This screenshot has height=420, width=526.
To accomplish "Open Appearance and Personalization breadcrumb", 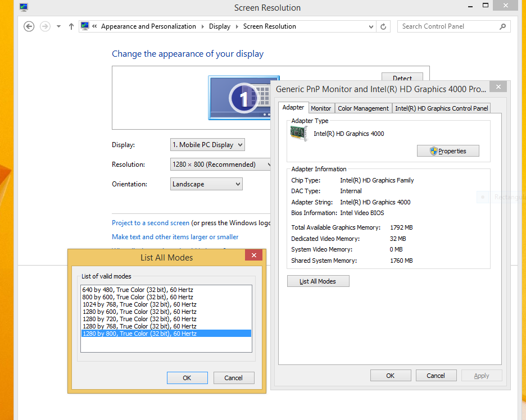I will click(148, 26).
